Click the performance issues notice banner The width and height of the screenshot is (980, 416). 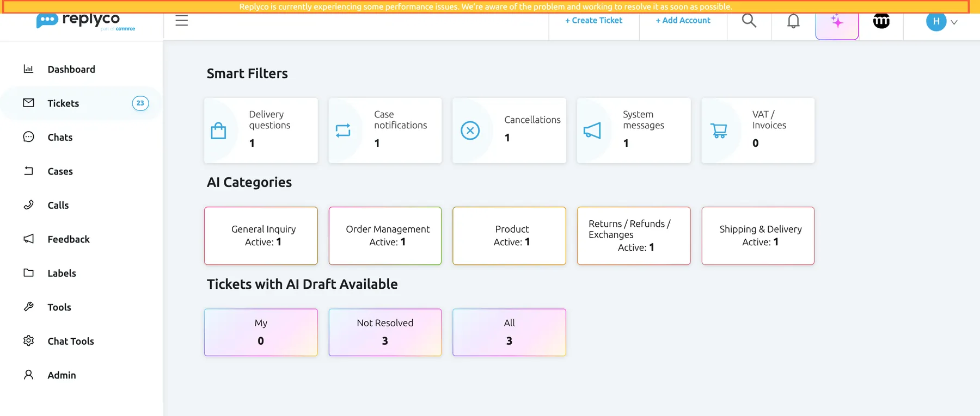pos(486,7)
